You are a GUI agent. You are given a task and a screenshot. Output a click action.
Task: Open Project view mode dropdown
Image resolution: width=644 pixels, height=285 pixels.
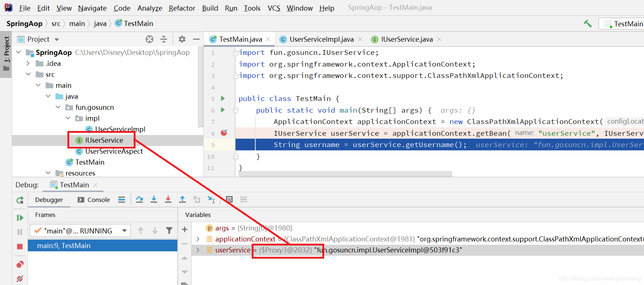(57, 40)
